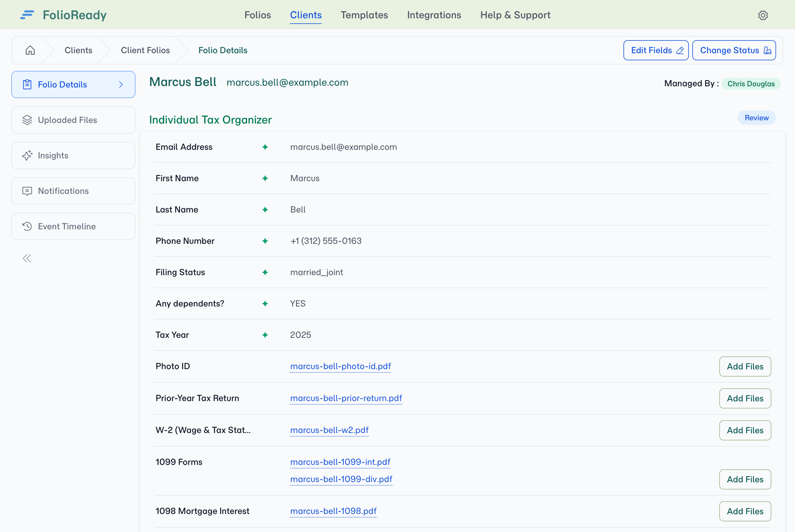Collapse the sidebar with double-chevron icon
This screenshot has height=532, width=795.
(27, 259)
